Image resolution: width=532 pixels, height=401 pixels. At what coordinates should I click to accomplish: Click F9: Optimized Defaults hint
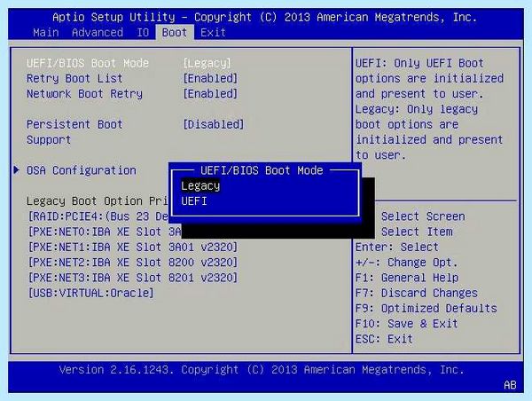[x=426, y=309]
